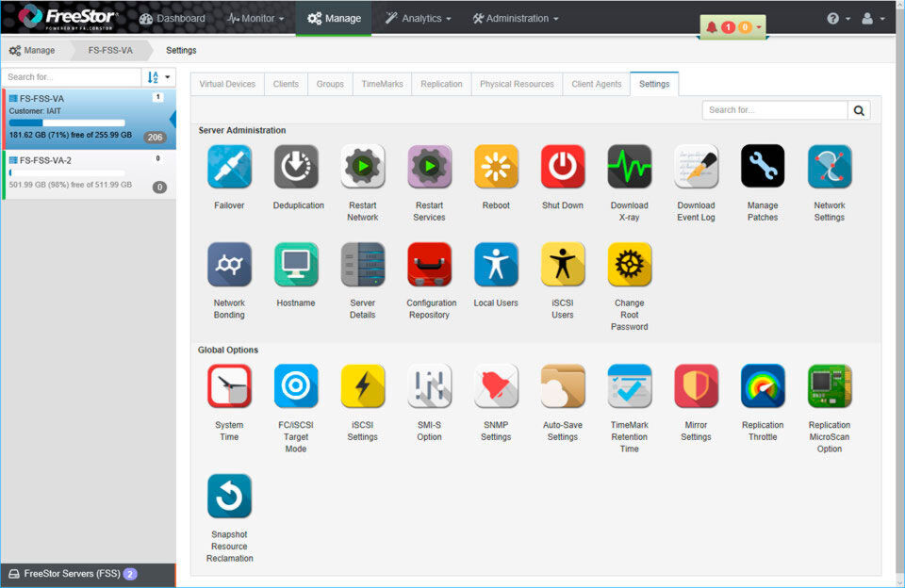Switch to the TimeMarks tab
The image size is (905, 588).
pos(382,84)
